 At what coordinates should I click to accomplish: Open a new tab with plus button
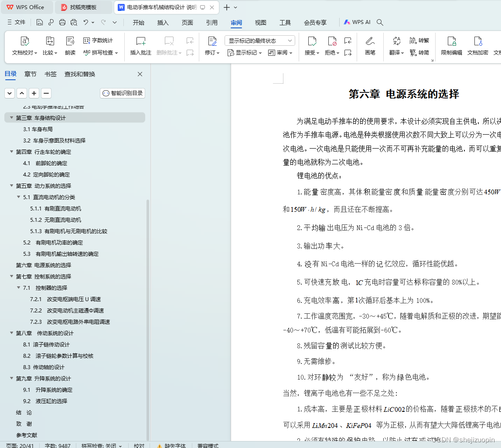click(x=227, y=7)
